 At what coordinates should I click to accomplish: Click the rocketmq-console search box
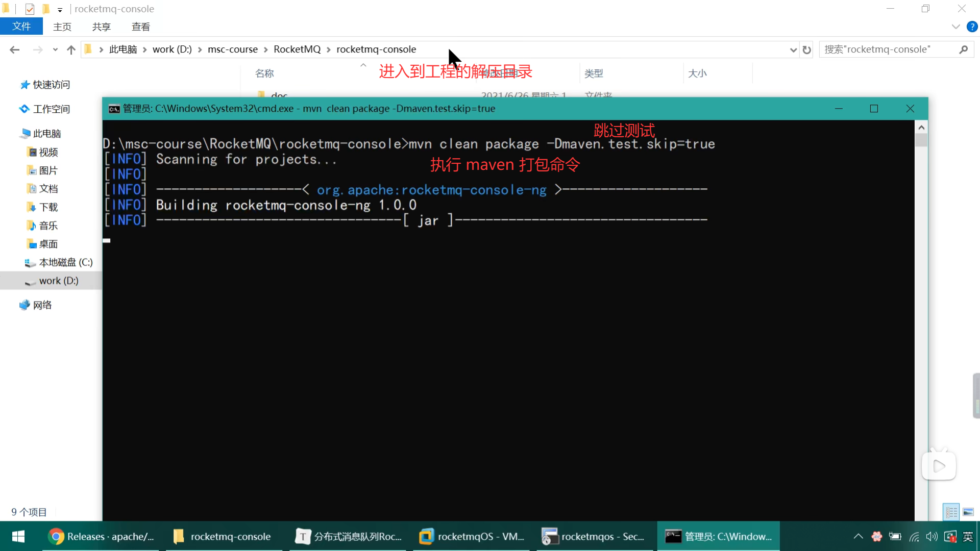point(888,49)
